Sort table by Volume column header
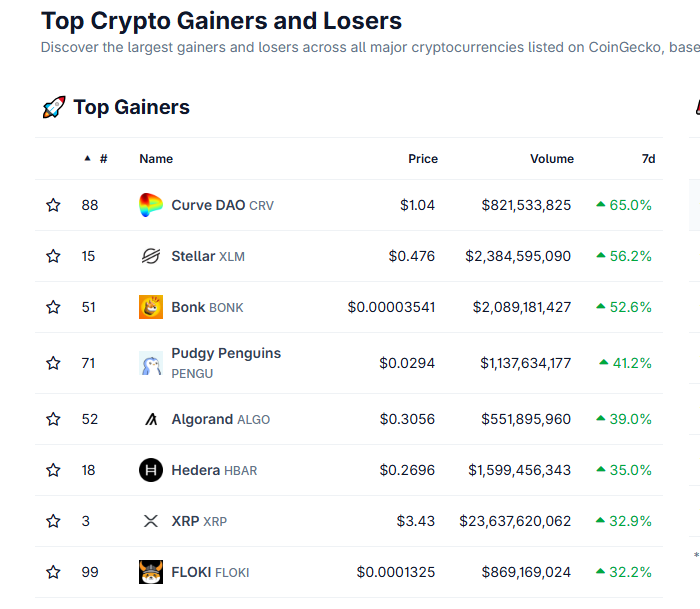The image size is (700, 609). (551, 158)
